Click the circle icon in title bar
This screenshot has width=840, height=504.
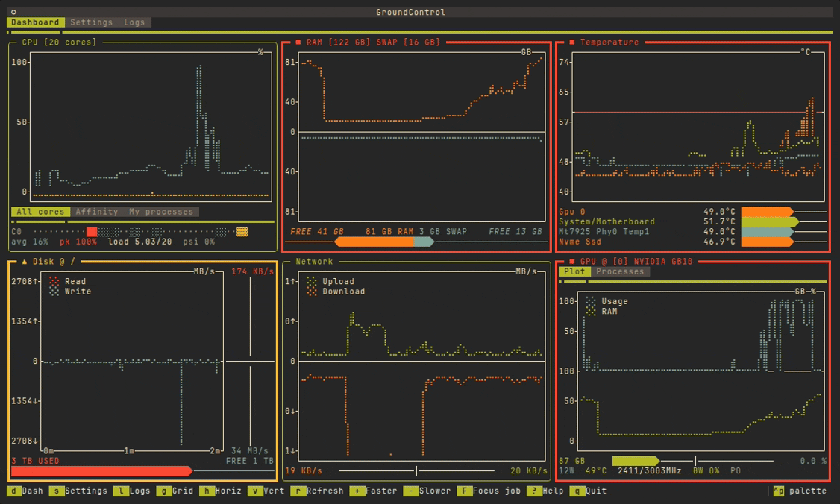coord(13,12)
